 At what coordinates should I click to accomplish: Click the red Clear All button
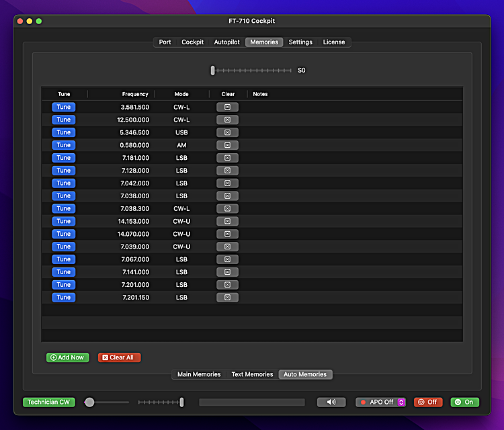(x=119, y=357)
